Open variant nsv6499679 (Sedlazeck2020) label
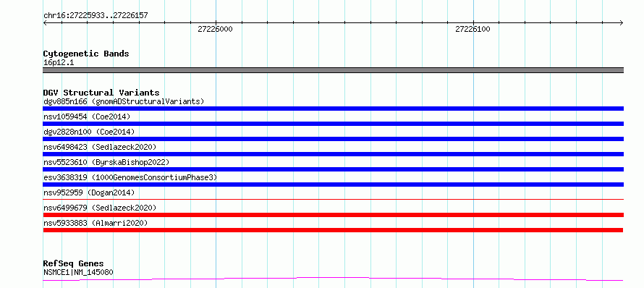Image resolution: width=644 pixels, height=288 pixels. (x=100, y=208)
